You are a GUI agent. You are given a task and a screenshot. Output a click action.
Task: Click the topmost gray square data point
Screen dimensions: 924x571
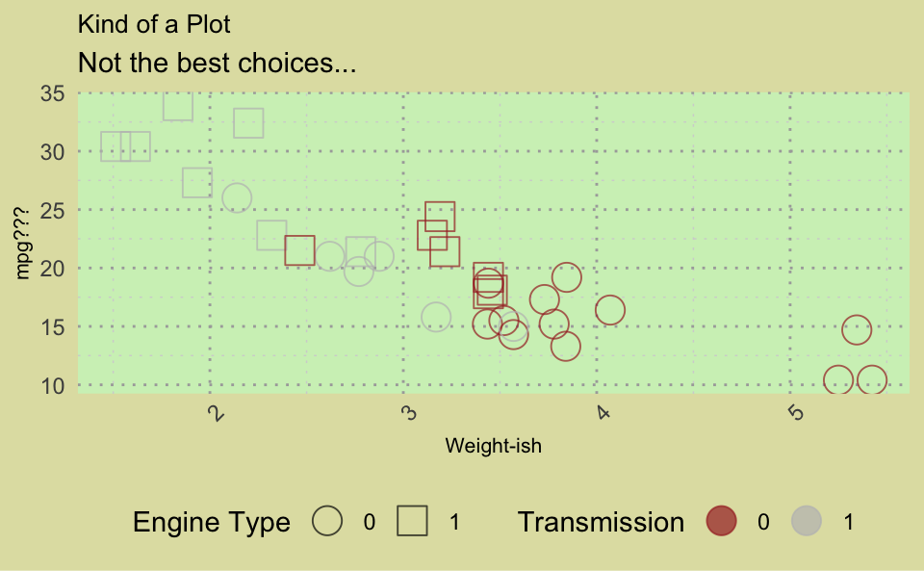click(x=178, y=105)
